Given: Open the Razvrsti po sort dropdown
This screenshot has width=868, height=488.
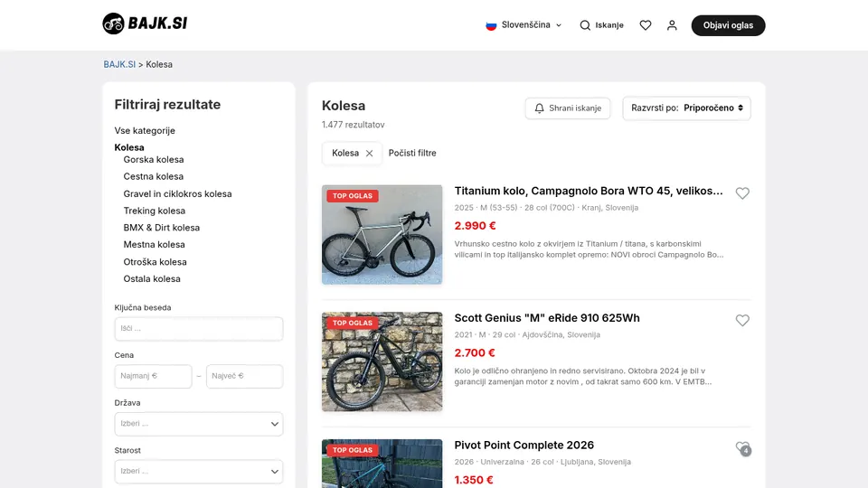Looking at the screenshot, I should (x=686, y=108).
